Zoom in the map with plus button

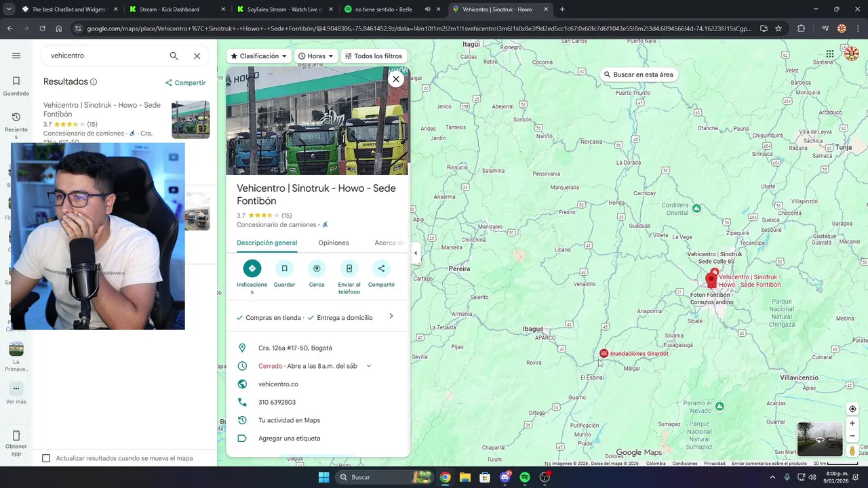(852, 424)
